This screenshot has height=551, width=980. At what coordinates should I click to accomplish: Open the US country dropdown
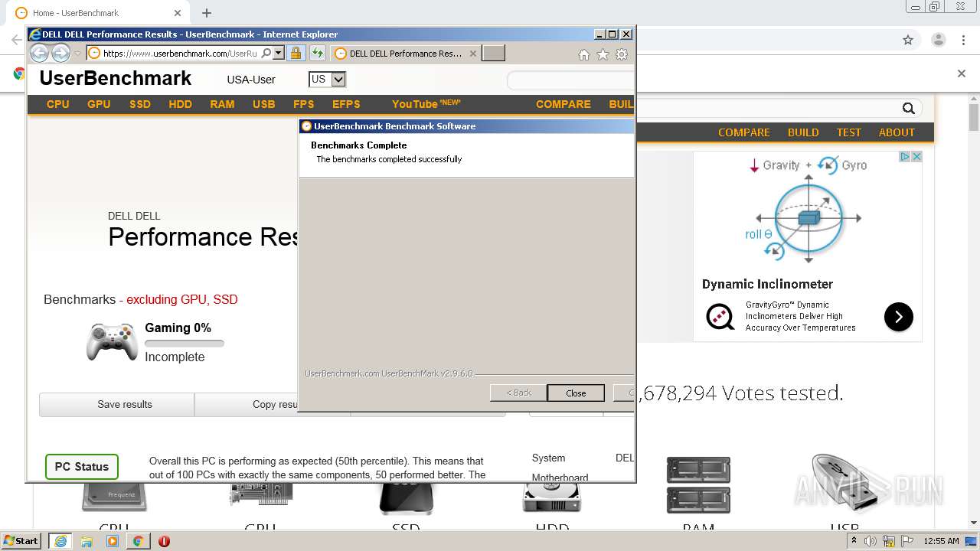327,79
